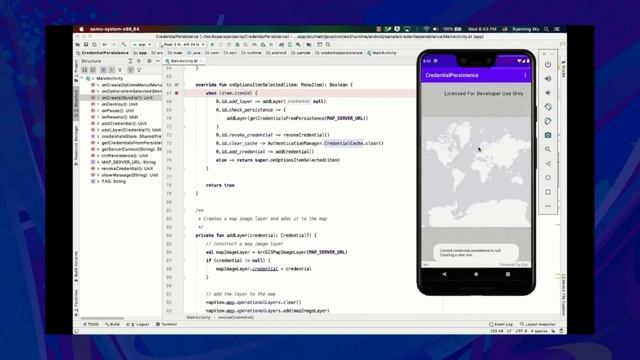Click the green Run app button
The image size is (640, 360).
tap(212, 44)
